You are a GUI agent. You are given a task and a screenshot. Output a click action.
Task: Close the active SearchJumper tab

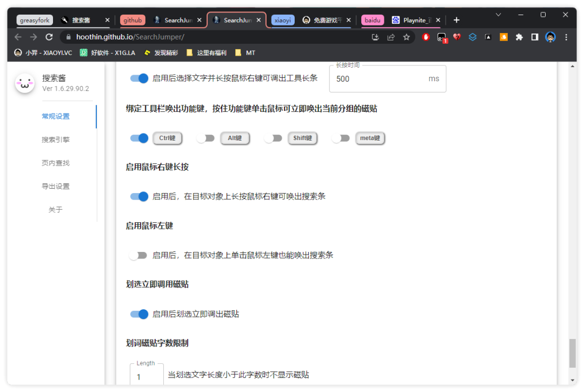pyautogui.click(x=258, y=20)
